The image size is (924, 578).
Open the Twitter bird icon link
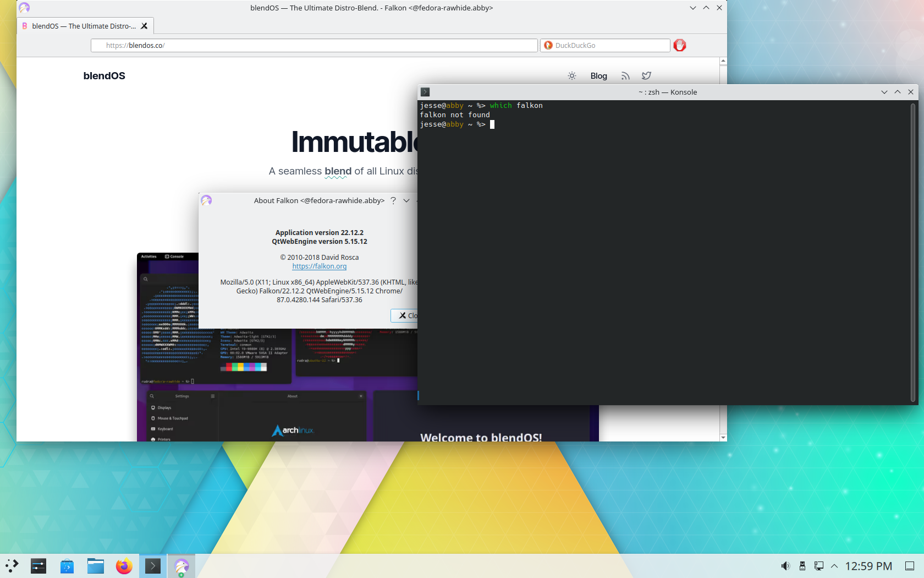[x=646, y=76]
